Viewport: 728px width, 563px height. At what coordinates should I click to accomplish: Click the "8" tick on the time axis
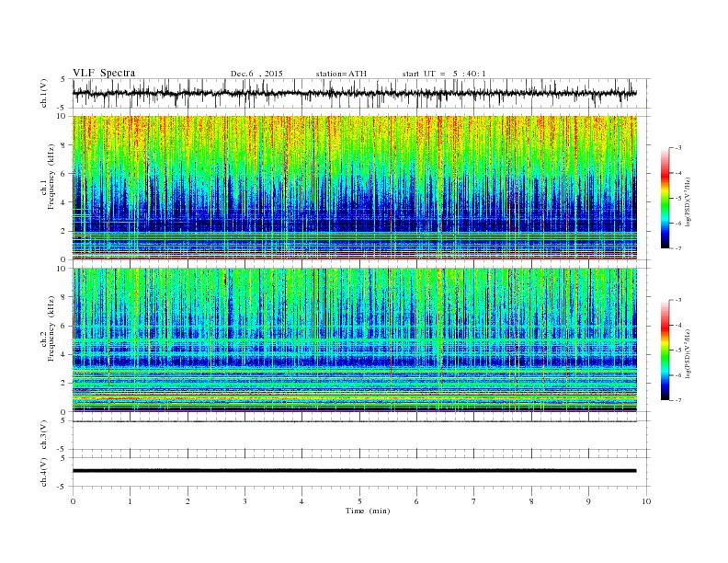pos(531,501)
